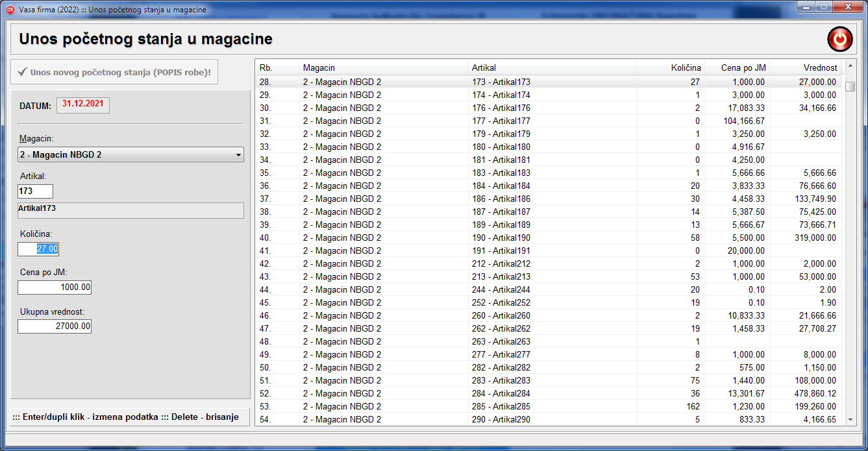This screenshot has height=451, width=868.
Task: Sort by the Vrednost column header
Action: 806,67
